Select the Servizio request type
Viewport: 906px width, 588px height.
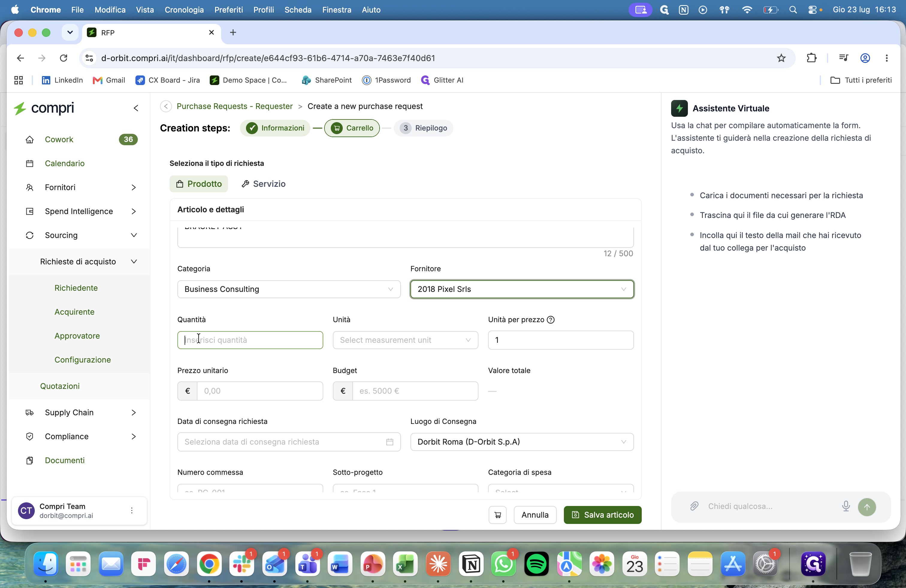tap(263, 184)
